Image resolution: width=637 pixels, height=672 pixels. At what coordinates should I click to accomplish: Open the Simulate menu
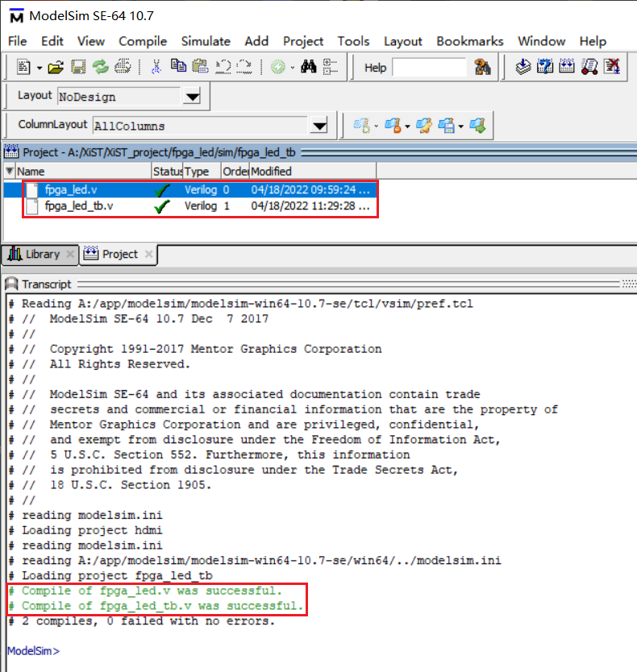(205, 41)
